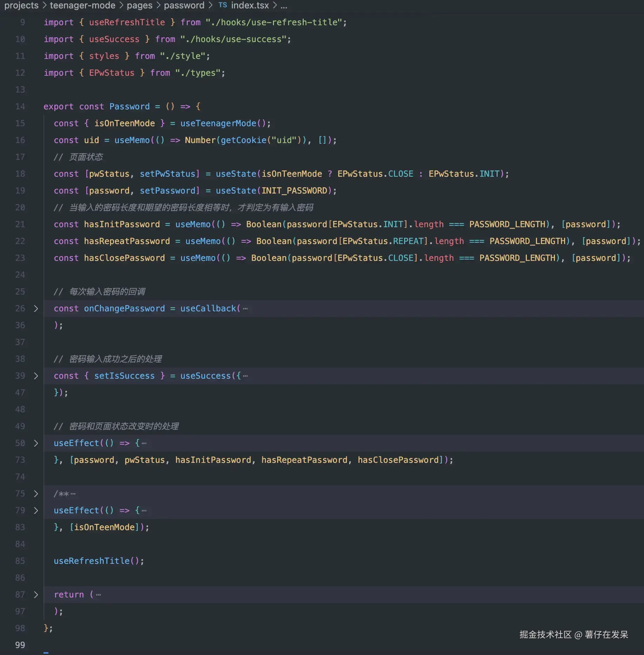
Task: Click EPwStatus.REPEAT on line 22
Action: pos(383,241)
